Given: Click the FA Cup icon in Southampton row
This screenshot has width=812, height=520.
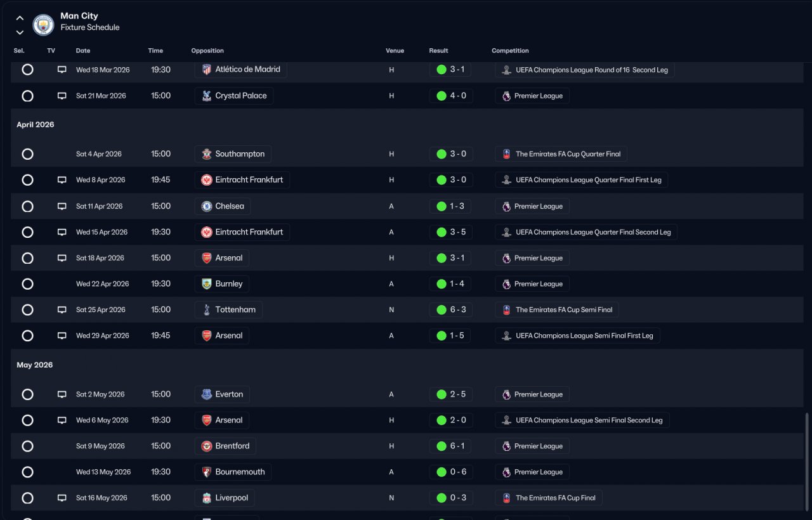Looking at the screenshot, I should pyautogui.click(x=506, y=154).
